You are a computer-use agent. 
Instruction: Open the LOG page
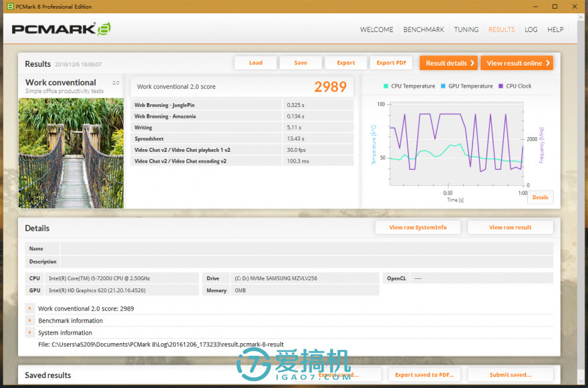[x=531, y=29]
